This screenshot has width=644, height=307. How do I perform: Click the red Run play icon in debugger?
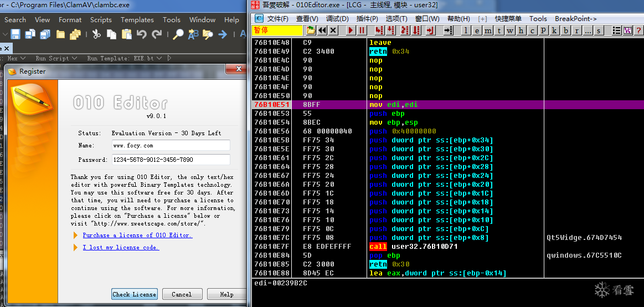point(351,30)
